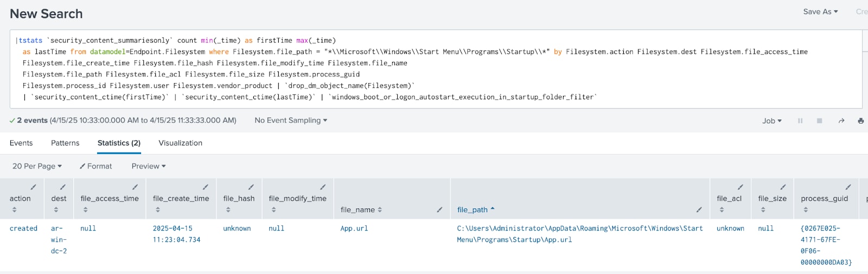The width and height of the screenshot is (868, 274).
Task: Open the No Event Sampling dropdown
Action: click(x=291, y=120)
